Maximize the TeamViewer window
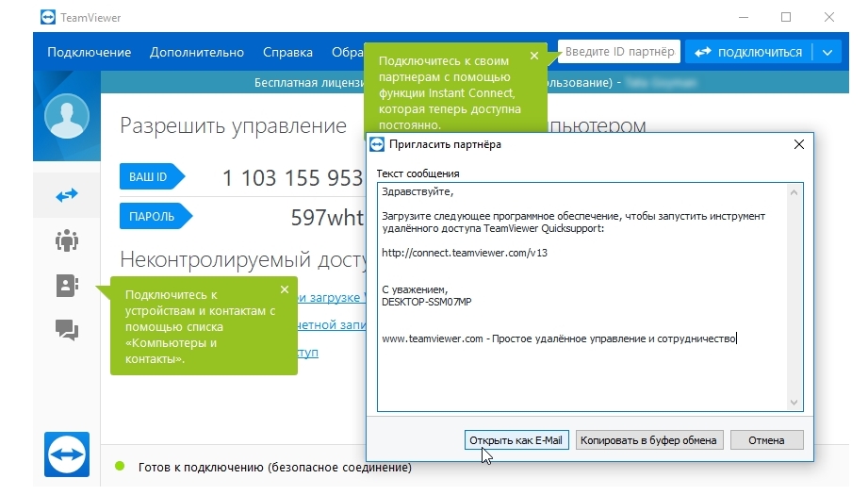The image size is (868, 495). (x=786, y=17)
